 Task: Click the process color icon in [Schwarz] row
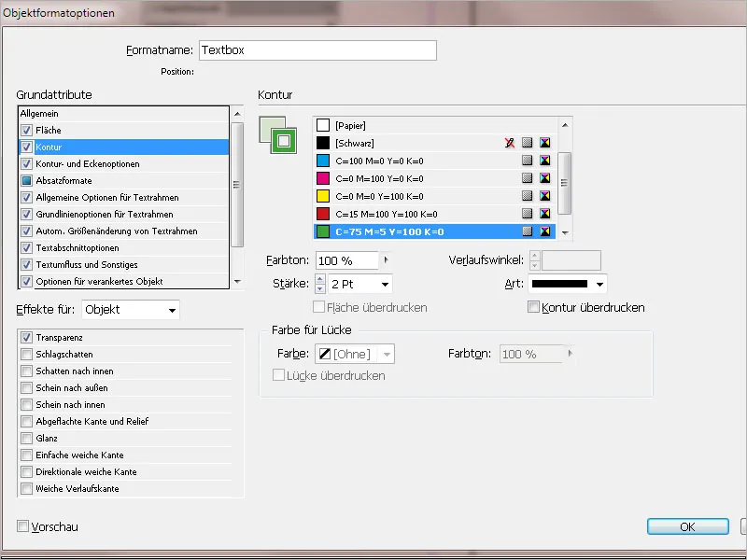(x=527, y=143)
